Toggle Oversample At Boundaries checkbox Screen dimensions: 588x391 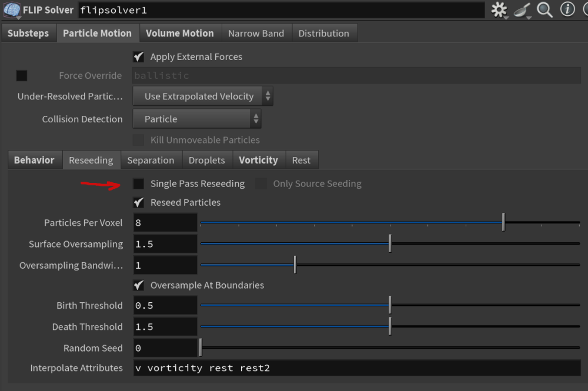tap(139, 285)
